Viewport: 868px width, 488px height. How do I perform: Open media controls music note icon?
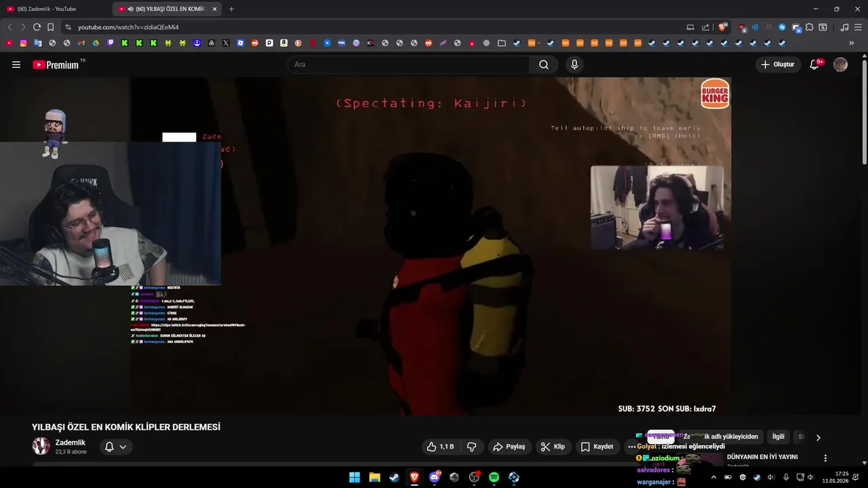click(844, 27)
